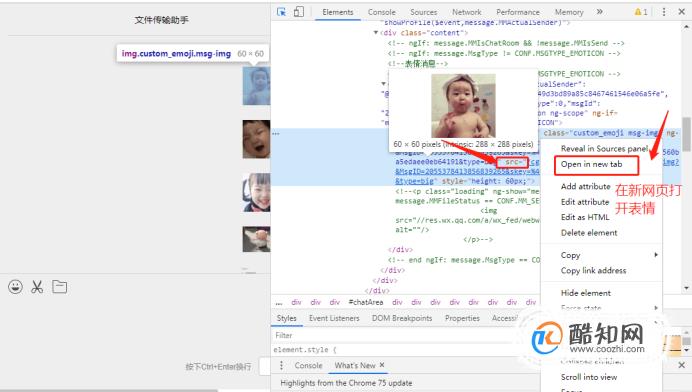Choose Delete element from context menu

[x=589, y=233]
